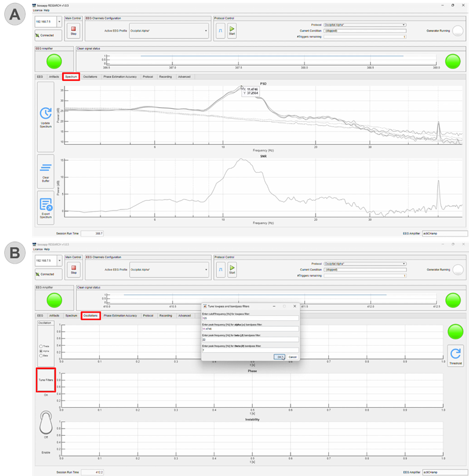Expand the Protocol dropdown in panel A
The height and width of the screenshot is (476, 469).
click(x=404, y=25)
